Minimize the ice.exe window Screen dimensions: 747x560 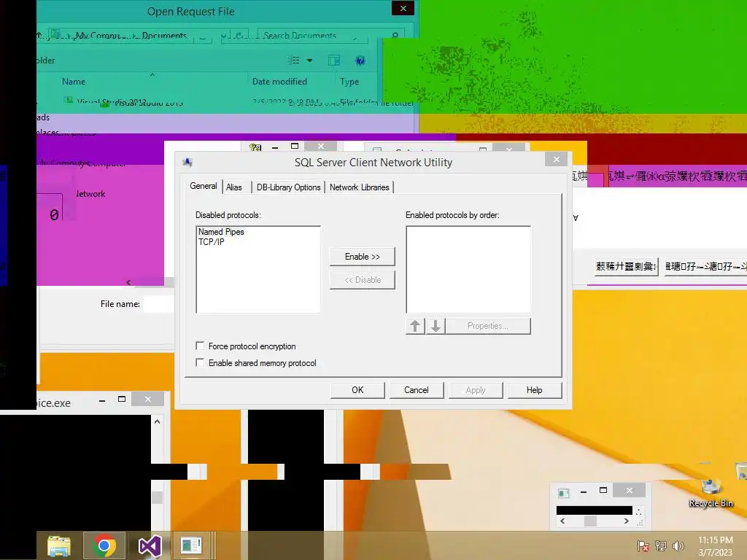click(x=102, y=400)
